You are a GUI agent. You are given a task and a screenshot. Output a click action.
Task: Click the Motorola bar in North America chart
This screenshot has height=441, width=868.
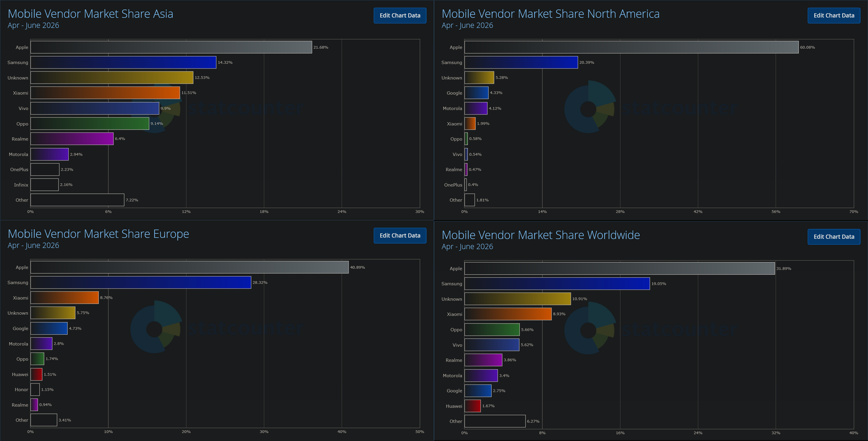[476, 109]
